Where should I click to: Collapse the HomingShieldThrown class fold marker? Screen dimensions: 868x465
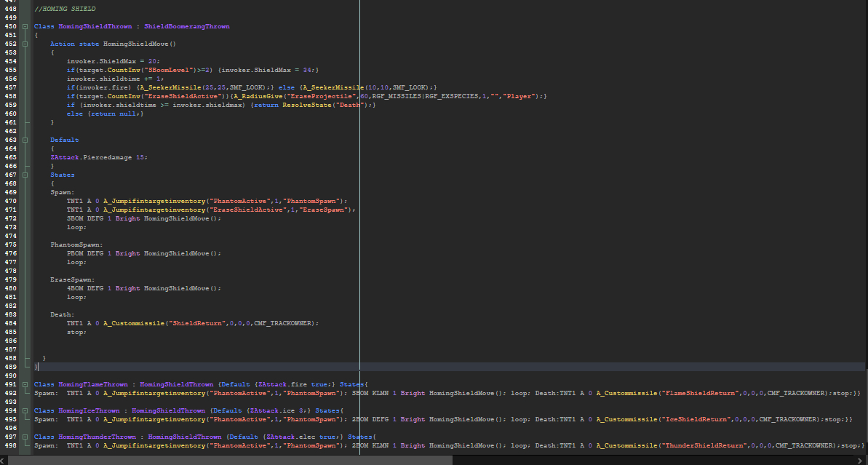25,26
